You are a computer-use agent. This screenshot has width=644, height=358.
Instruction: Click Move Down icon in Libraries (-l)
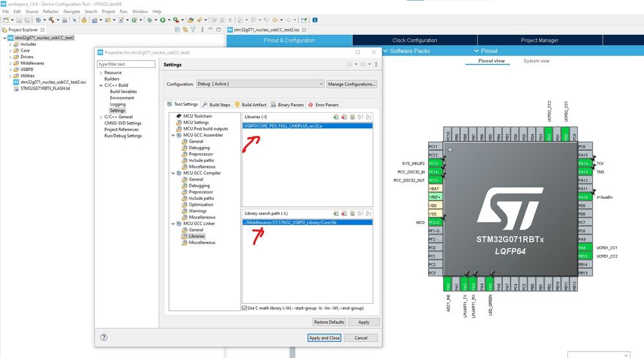pyautogui.click(x=368, y=117)
